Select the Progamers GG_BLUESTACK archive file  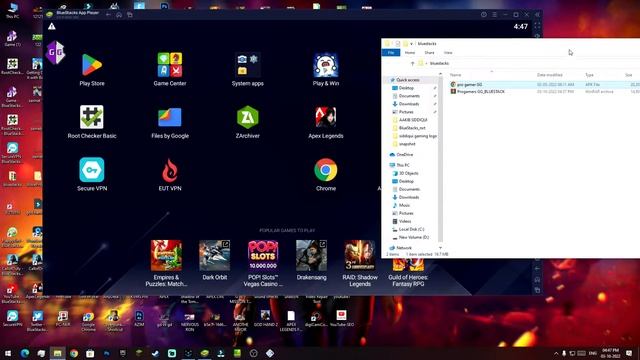pyautogui.click(x=544, y=92)
